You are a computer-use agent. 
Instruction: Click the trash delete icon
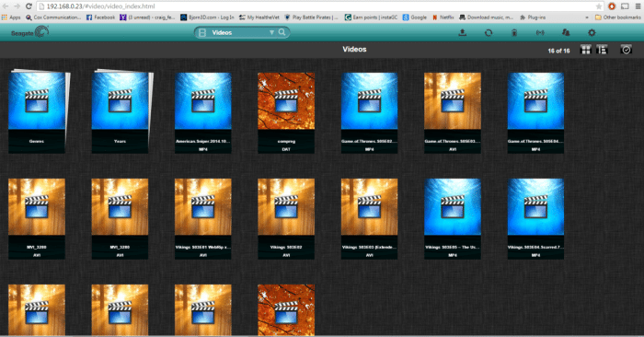click(514, 32)
